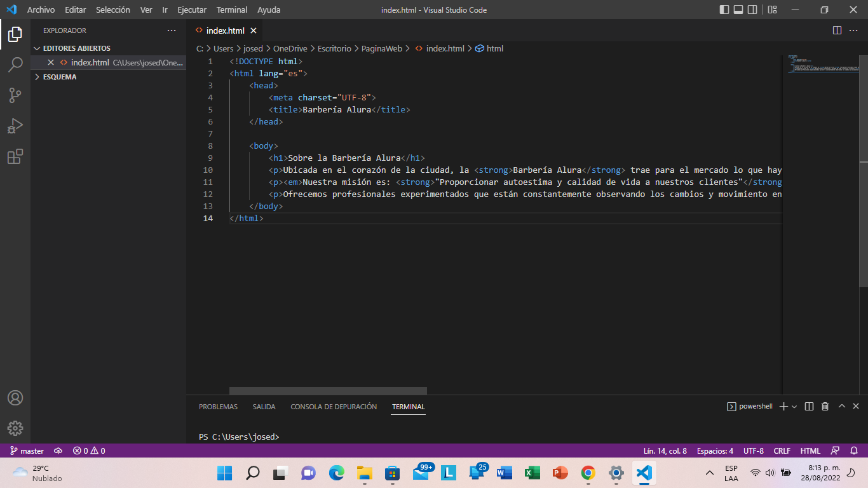Toggle primary side bar layout button
The height and width of the screenshot is (488, 868).
[724, 10]
